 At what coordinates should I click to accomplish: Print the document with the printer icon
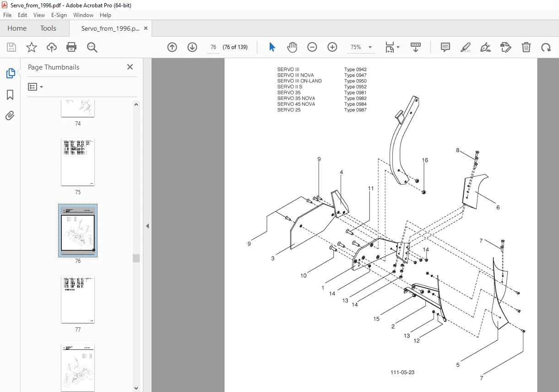[71, 47]
